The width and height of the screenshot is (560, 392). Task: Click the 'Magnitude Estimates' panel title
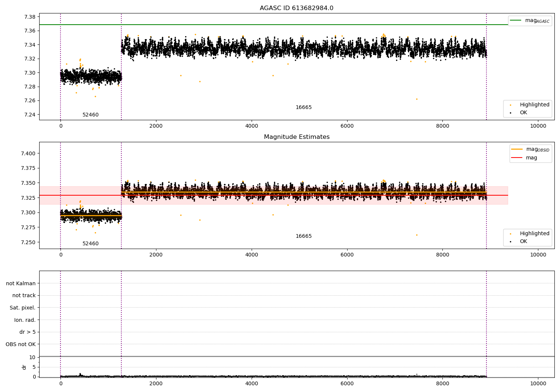tap(296, 137)
